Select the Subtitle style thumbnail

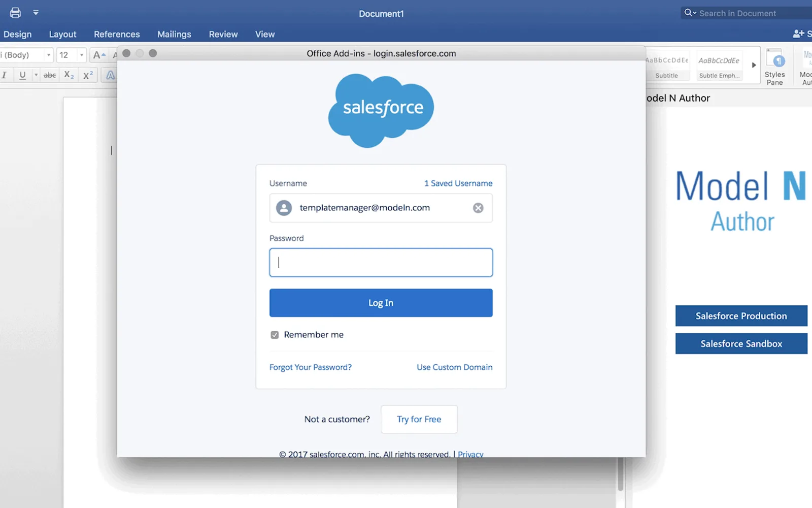[x=667, y=66]
